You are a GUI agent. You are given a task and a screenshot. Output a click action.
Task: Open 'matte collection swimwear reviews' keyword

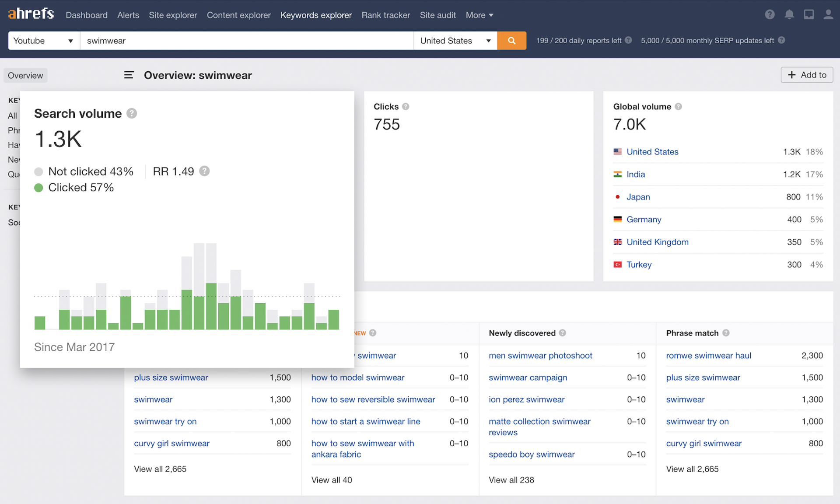(x=539, y=427)
